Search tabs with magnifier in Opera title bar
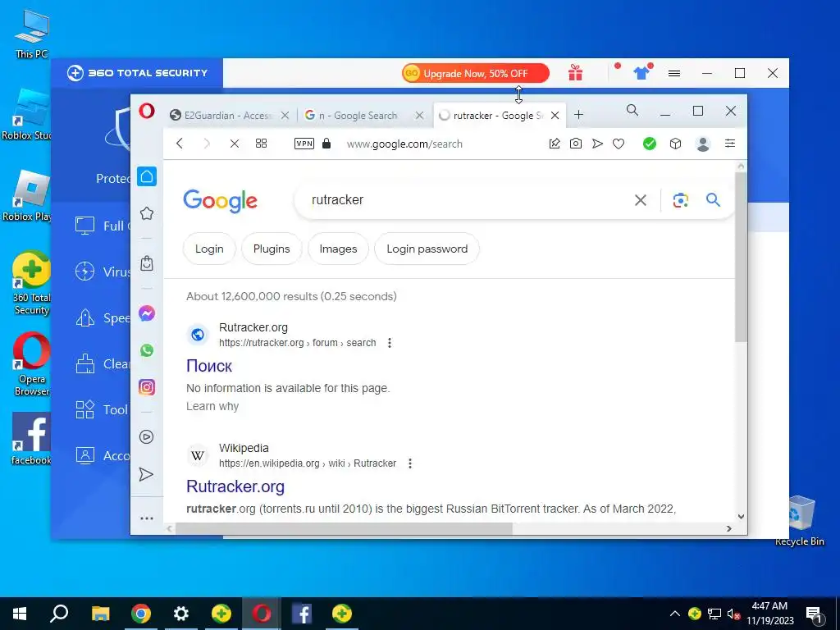Viewport: 840px width, 630px height. 632,111
